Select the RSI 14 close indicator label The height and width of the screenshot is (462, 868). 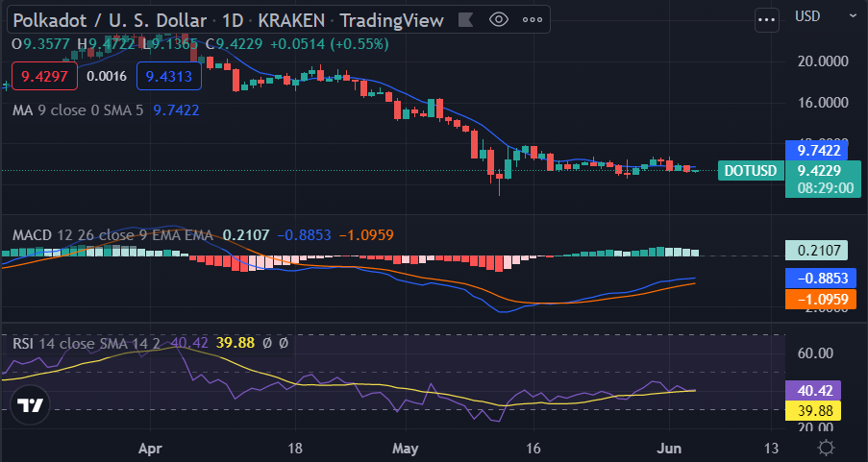click(x=87, y=343)
